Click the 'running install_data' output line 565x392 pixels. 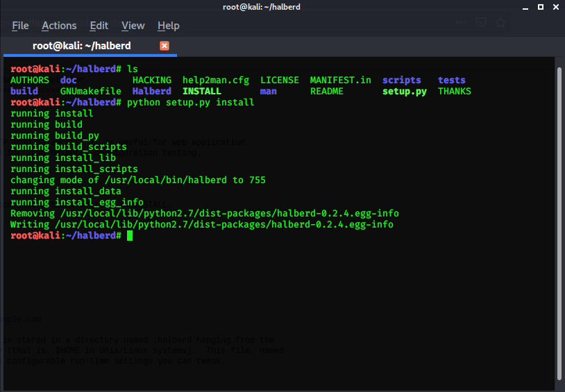point(66,191)
